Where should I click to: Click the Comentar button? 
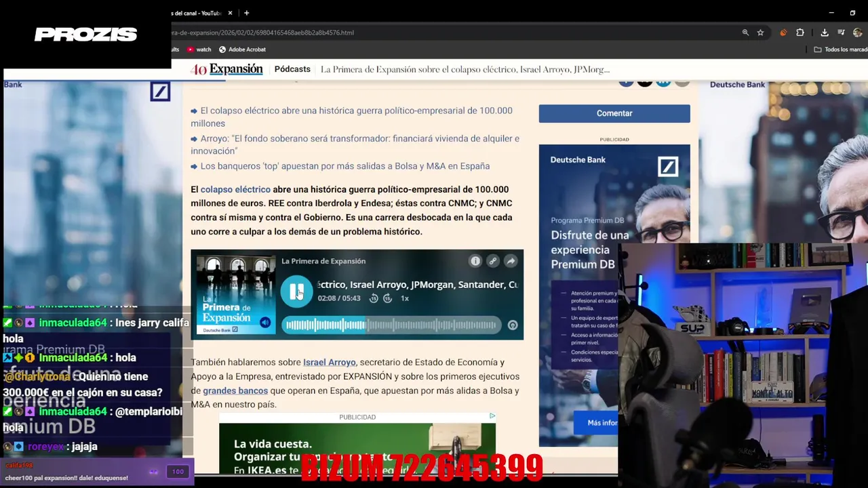pos(614,113)
